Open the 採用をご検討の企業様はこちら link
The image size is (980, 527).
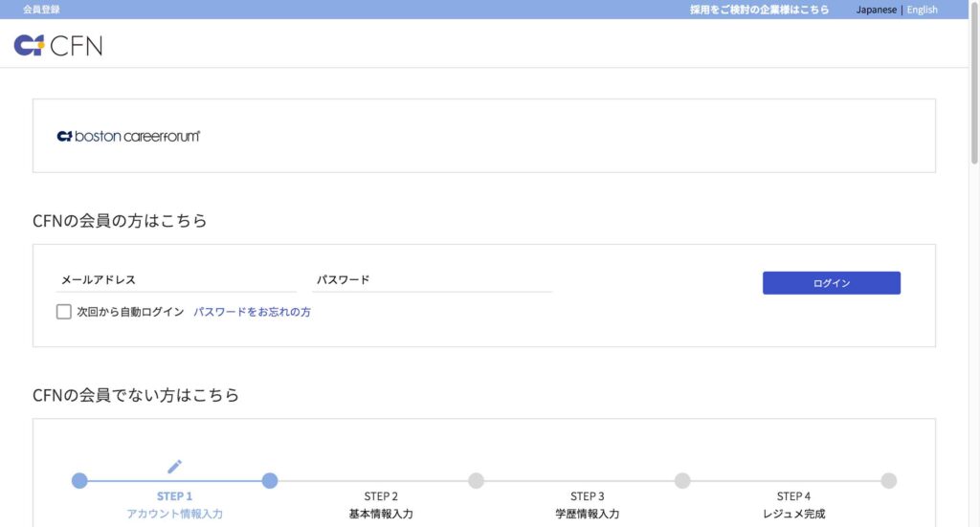pos(759,10)
